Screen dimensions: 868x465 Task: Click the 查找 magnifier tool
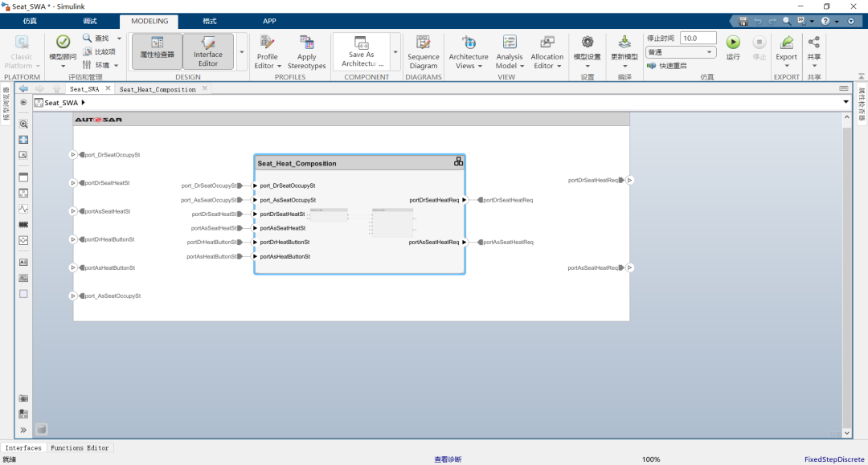pyautogui.click(x=95, y=39)
